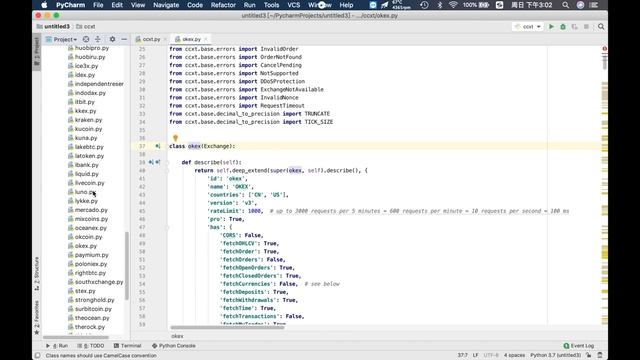The image size is (640, 360).
Task: Open the Navigate menu
Action: (166, 5)
